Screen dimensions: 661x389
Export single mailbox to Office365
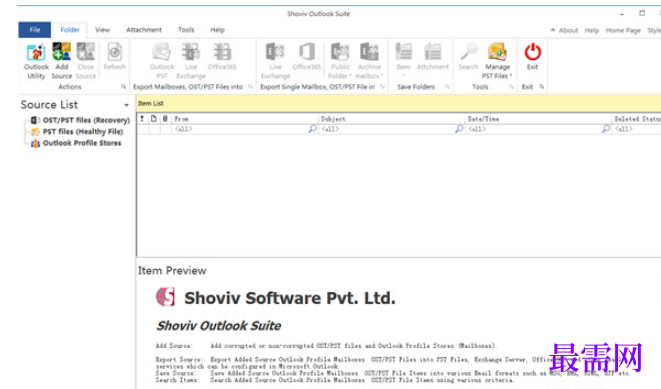[x=306, y=56]
